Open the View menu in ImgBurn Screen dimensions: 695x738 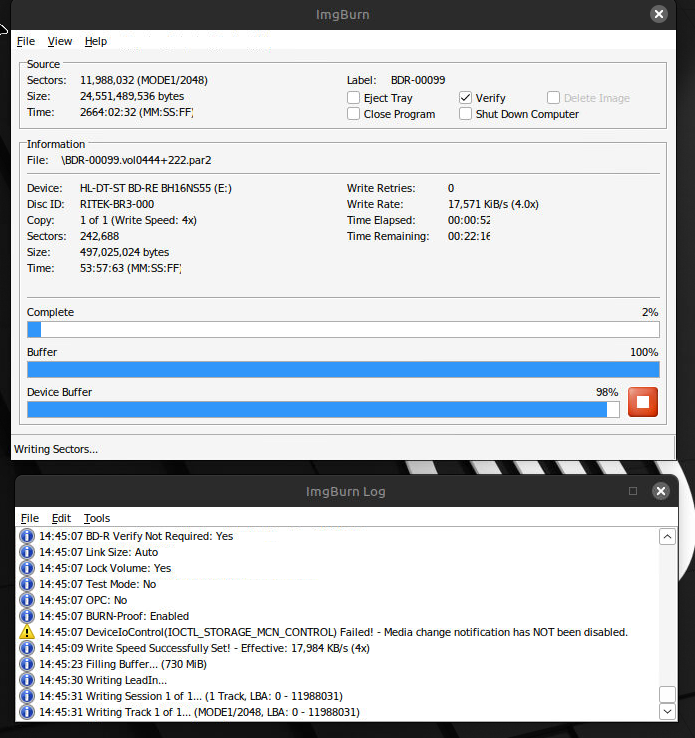click(60, 41)
